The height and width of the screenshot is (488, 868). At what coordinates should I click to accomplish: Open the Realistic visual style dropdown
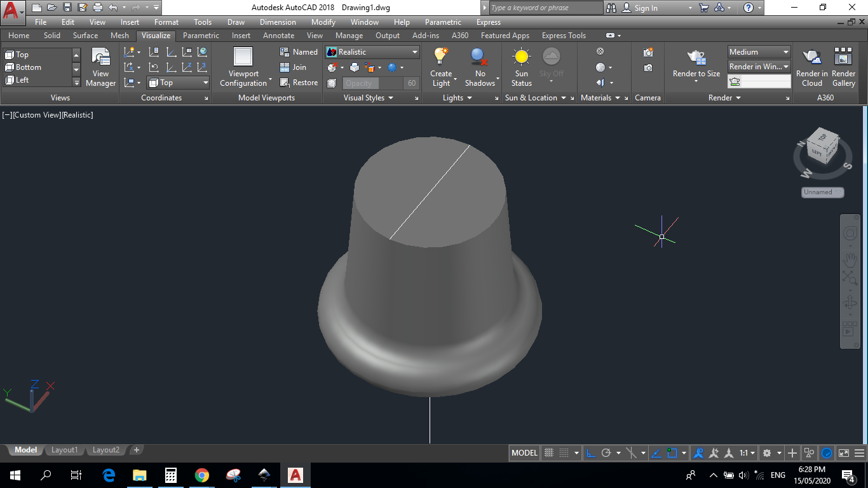click(372, 52)
